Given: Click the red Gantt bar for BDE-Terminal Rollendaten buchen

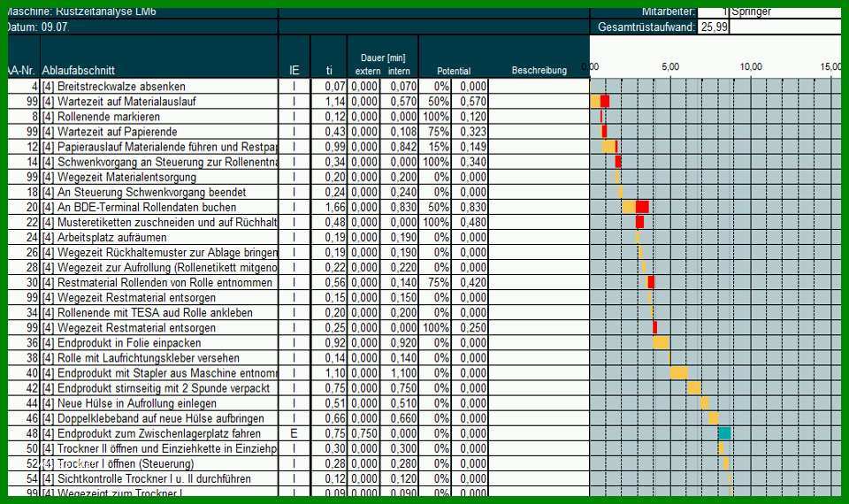Looking at the screenshot, I should (642, 207).
